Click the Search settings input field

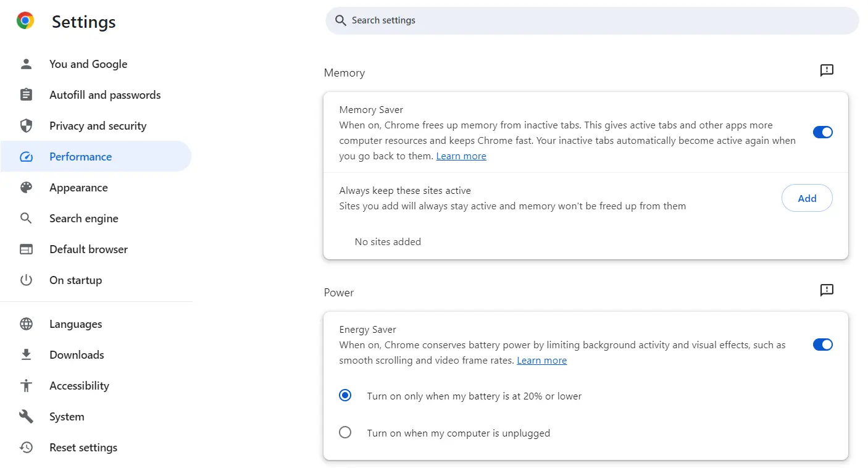(x=593, y=20)
